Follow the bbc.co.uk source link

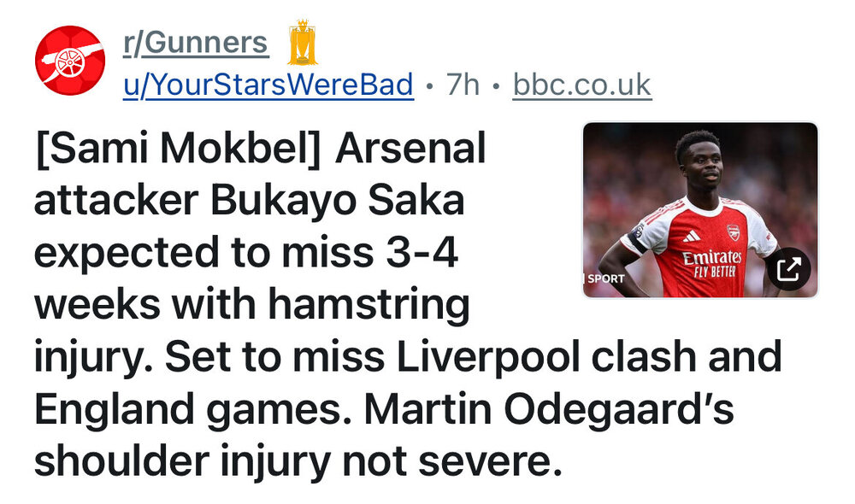(x=582, y=85)
